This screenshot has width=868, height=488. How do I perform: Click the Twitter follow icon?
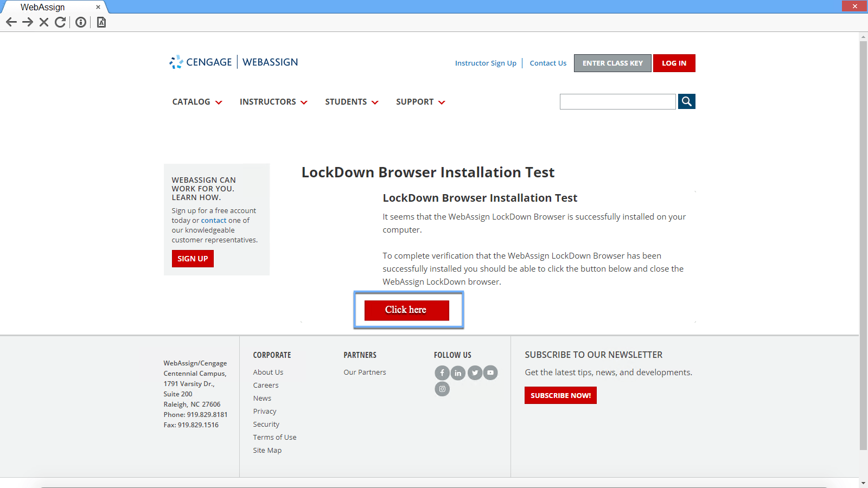pyautogui.click(x=475, y=373)
